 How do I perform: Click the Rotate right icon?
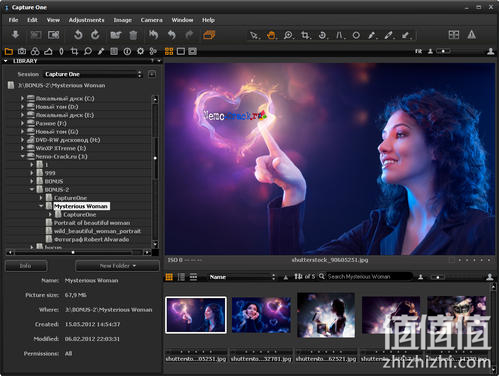click(95, 35)
